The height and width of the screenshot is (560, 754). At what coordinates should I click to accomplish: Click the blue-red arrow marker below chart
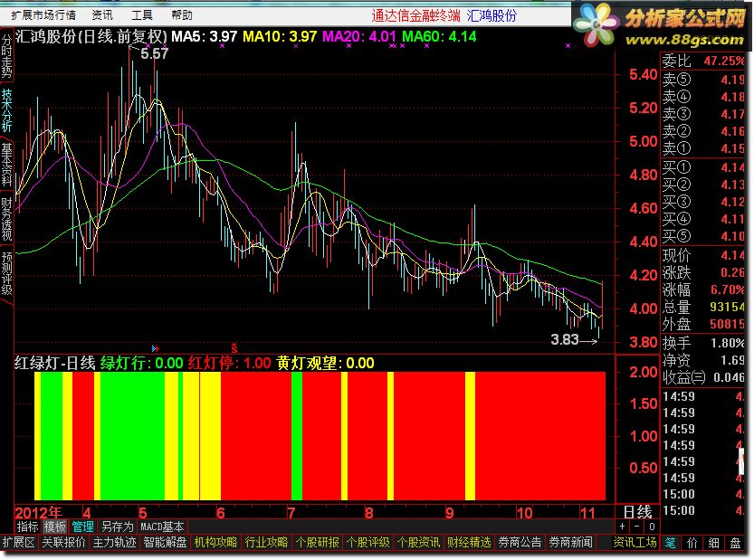click(x=156, y=348)
